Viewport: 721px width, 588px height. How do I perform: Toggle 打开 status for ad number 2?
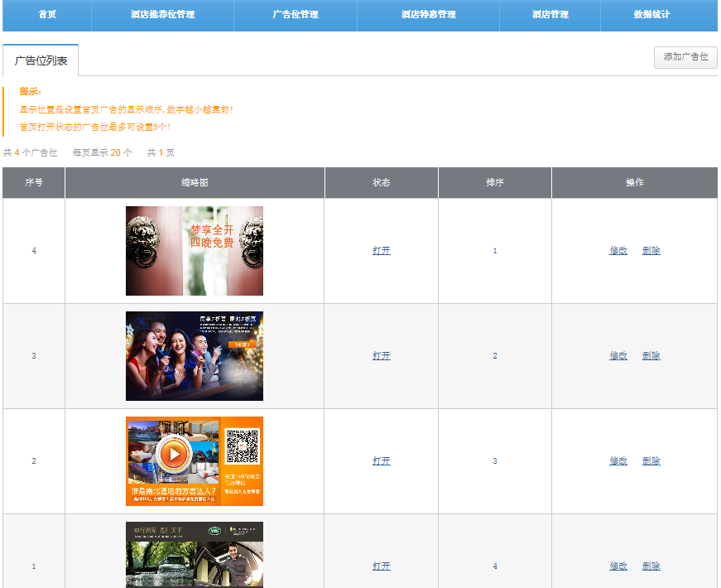pyautogui.click(x=381, y=461)
